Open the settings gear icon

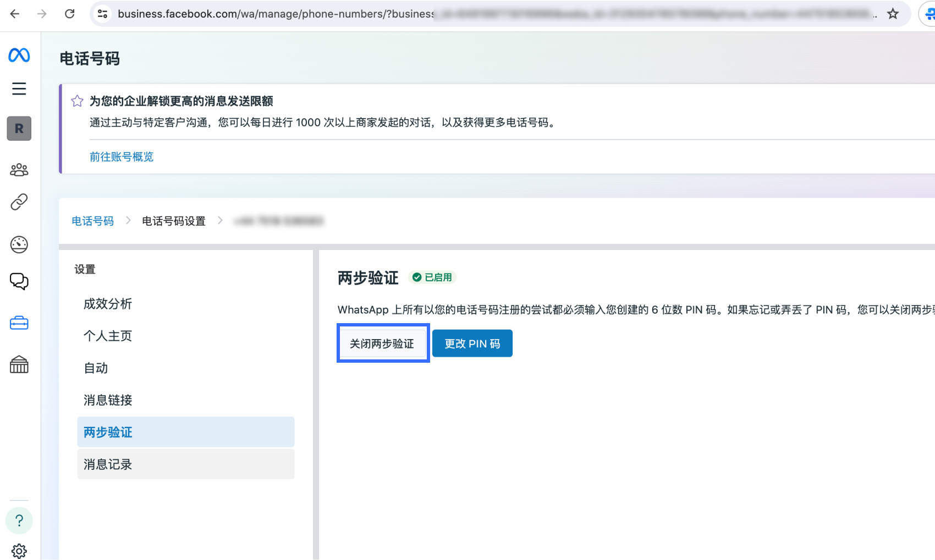pyautogui.click(x=19, y=551)
